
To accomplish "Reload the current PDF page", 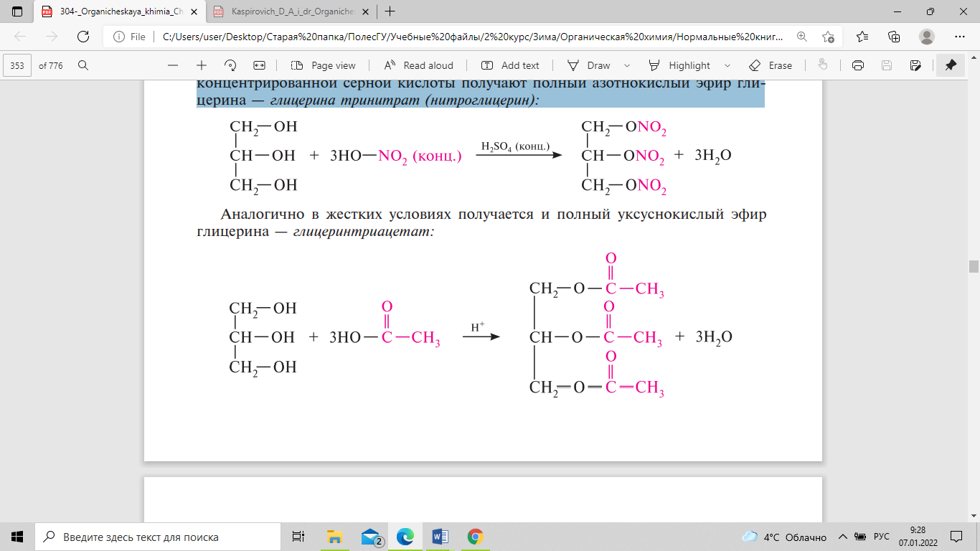I will click(x=83, y=37).
